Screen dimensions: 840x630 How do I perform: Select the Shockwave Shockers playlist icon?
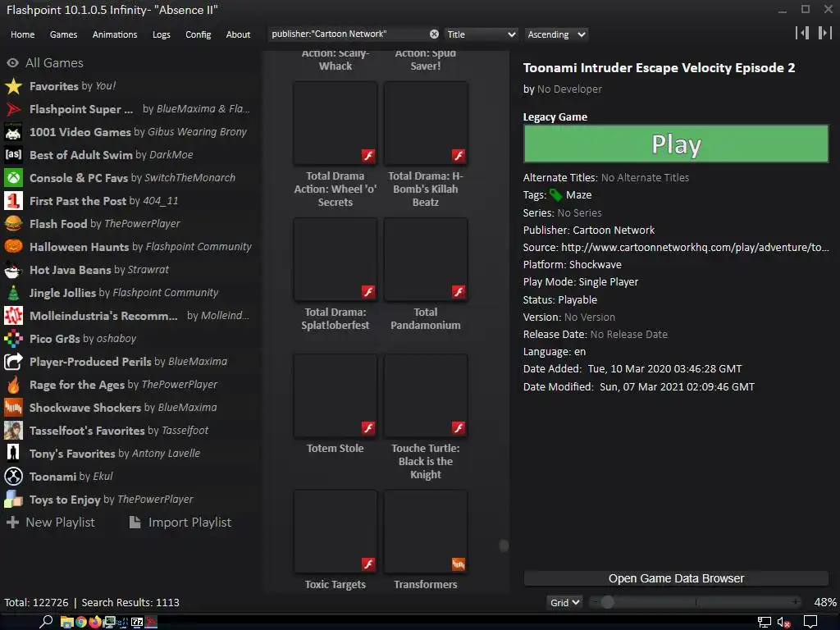pyautogui.click(x=13, y=408)
